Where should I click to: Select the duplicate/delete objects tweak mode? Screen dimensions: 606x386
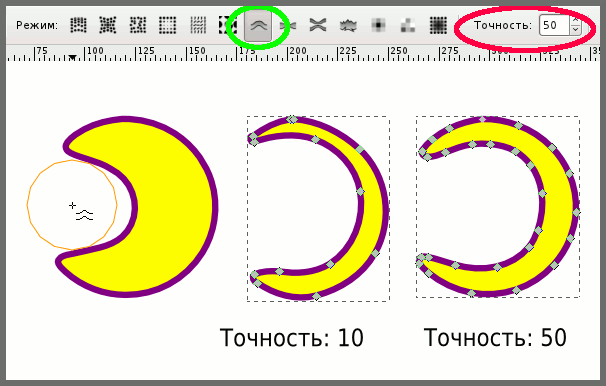(x=228, y=26)
